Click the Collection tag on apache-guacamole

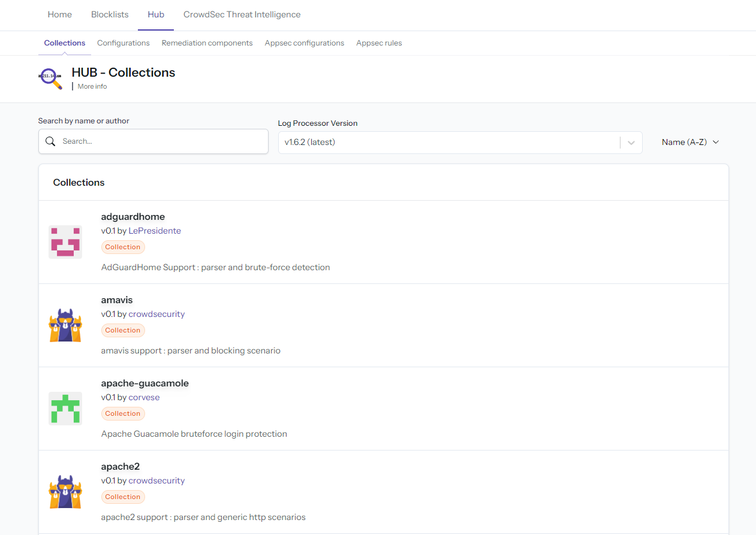123,413
